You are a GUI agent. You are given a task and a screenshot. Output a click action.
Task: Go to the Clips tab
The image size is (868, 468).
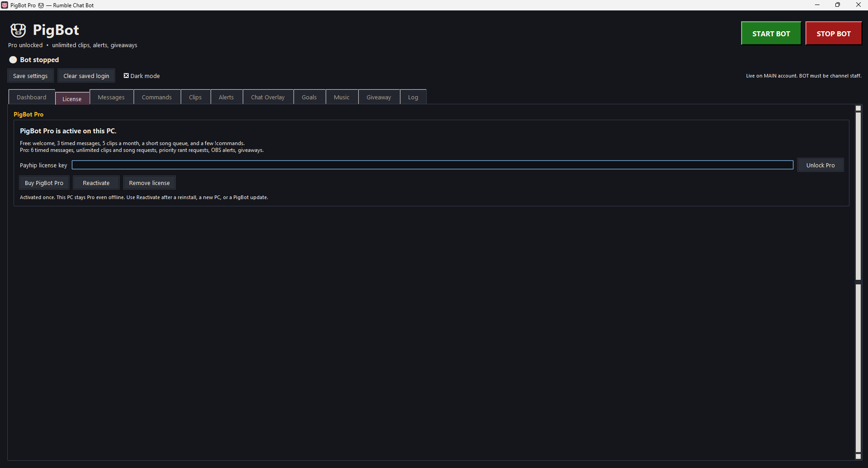tap(195, 97)
